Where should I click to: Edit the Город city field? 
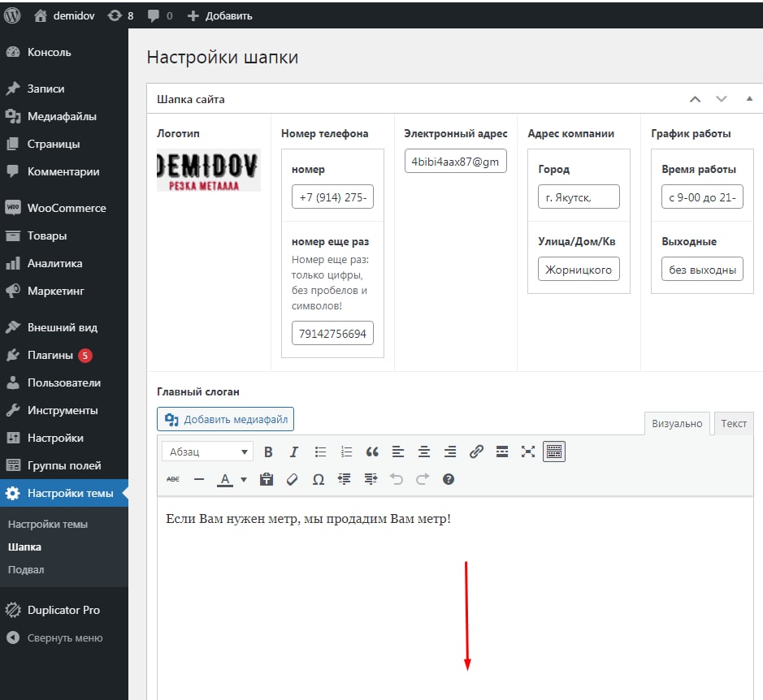[x=579, y=197]
